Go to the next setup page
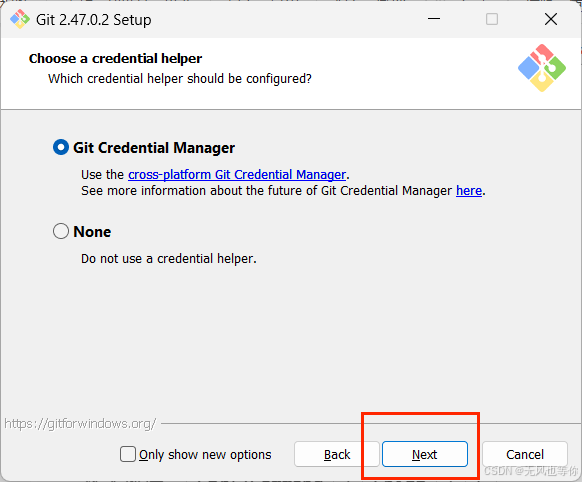 pyautogui.click(x=425, y=454)
